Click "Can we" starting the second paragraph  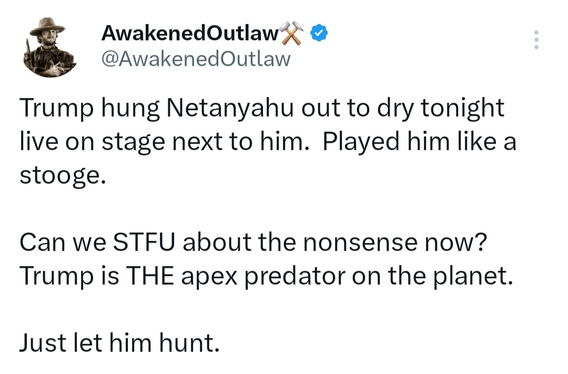(63, 242)
